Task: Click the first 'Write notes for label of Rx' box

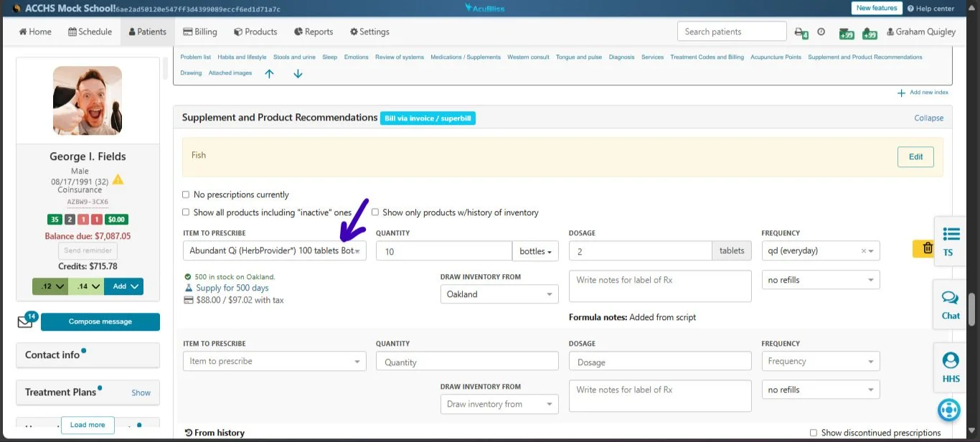Action: 660,286
